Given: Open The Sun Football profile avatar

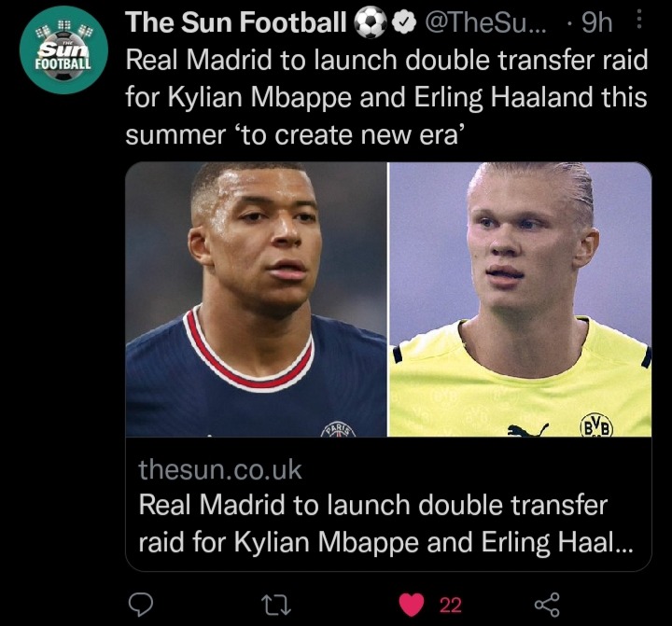Looking at the screenshot, I should click(63, 49).
